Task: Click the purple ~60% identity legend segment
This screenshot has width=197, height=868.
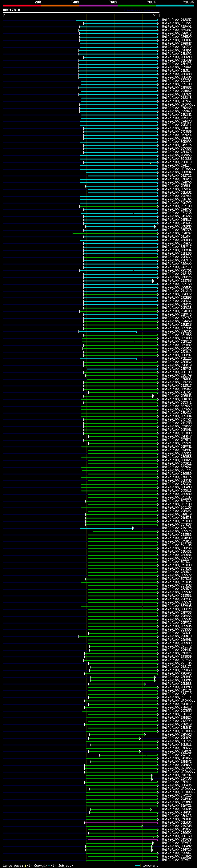Action: point(99,6)
